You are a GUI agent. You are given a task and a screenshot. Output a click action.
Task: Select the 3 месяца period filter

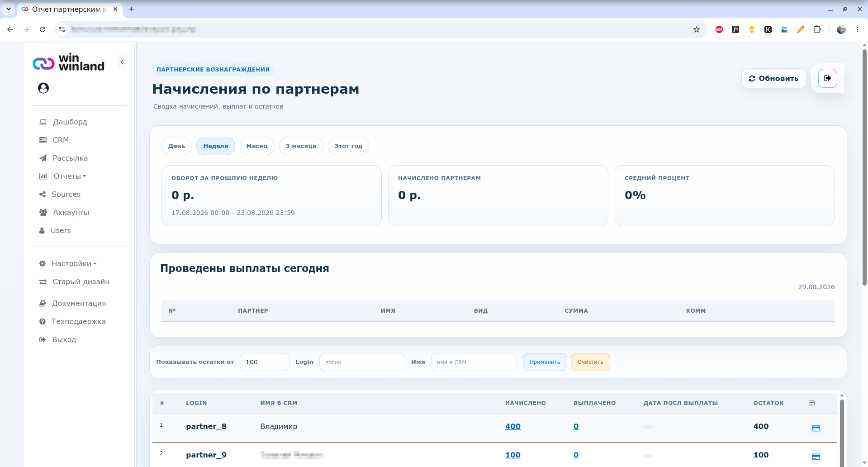pos(301,146)
